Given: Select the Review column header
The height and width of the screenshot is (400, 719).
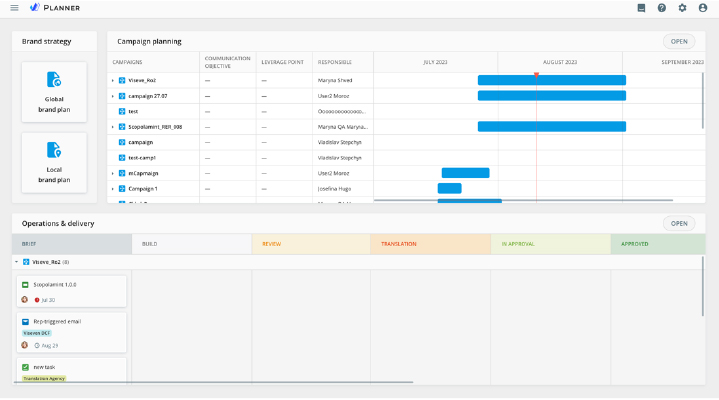Looking at the screenshot, I should (x=310, y=244).
